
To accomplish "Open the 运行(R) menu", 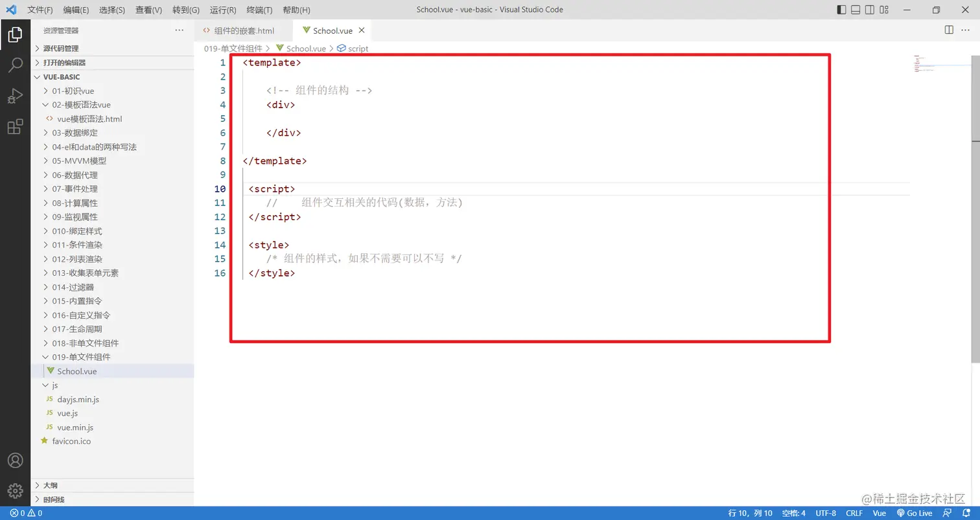I will [223, 10].
